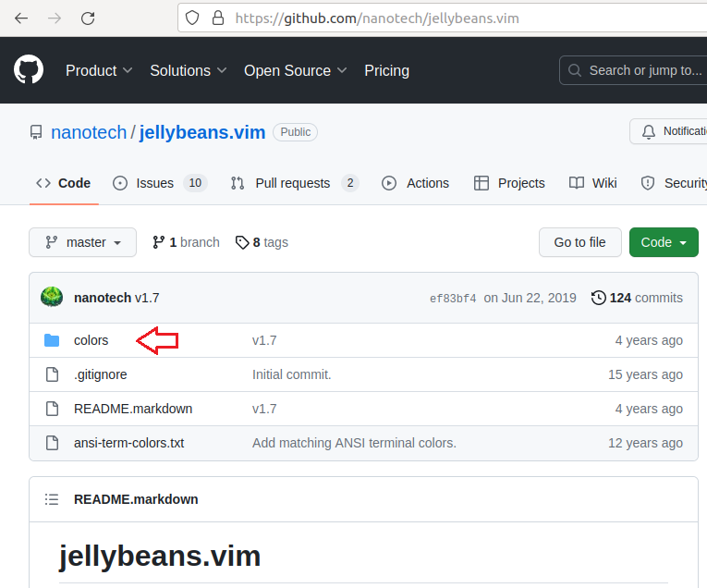Expand the Open Source menu
This screenshot has width=707, height=588.
[x=296, y=71]
